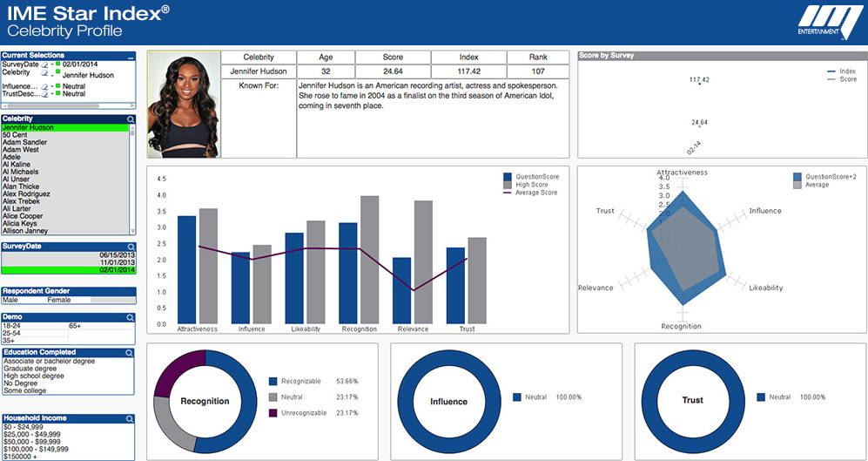Click High Score legend swatch in bar chart
The width and height of the screenshot is (868, 461).
coord(507,185)
